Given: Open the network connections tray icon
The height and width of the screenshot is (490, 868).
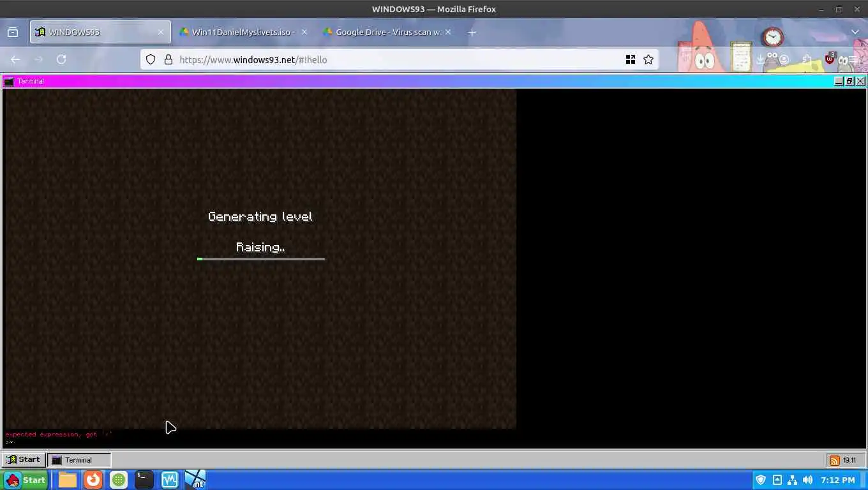Looking at the screenshot, I should [792, 480].
